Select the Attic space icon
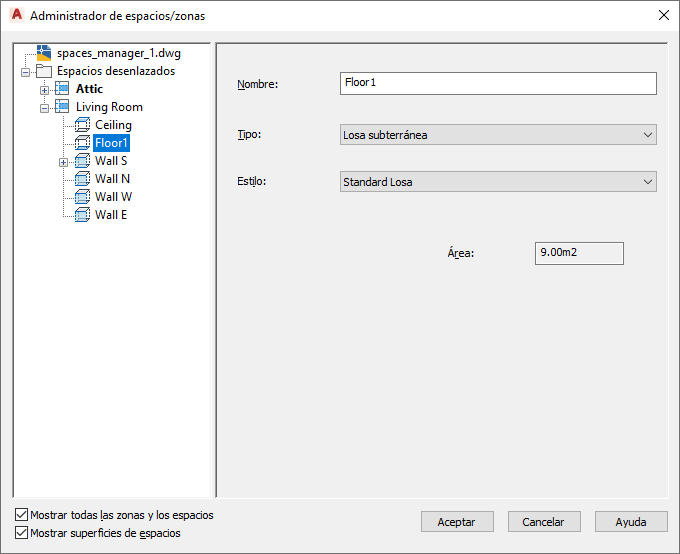The width and height of the screenshot is (680, 554). point(62,89)
